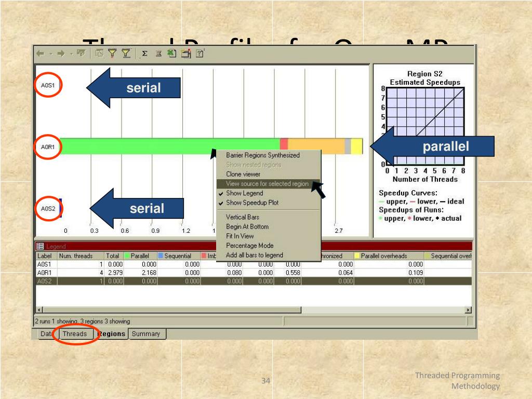The image size is (532, 399).
Task: Select the A0S1 row in legend table
Action: (254, 264)
